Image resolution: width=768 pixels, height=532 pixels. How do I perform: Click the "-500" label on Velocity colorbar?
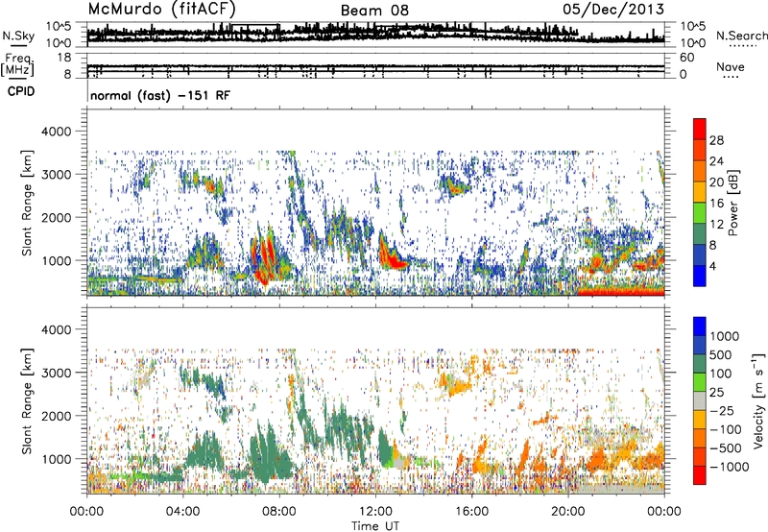click(x=726, y=448)
